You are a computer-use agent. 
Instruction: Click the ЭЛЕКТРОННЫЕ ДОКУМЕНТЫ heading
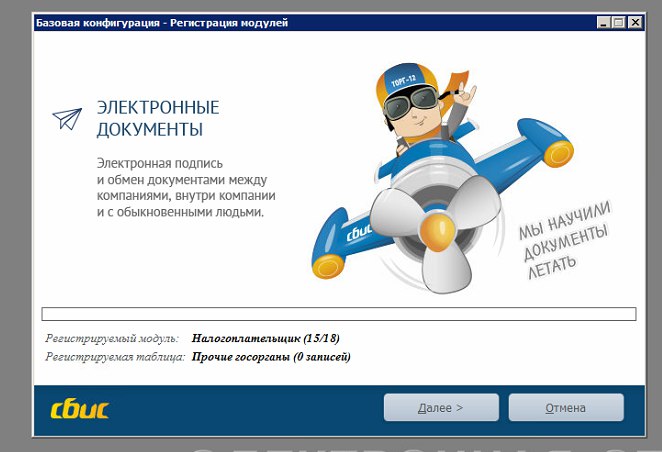(x=158, y=118)
